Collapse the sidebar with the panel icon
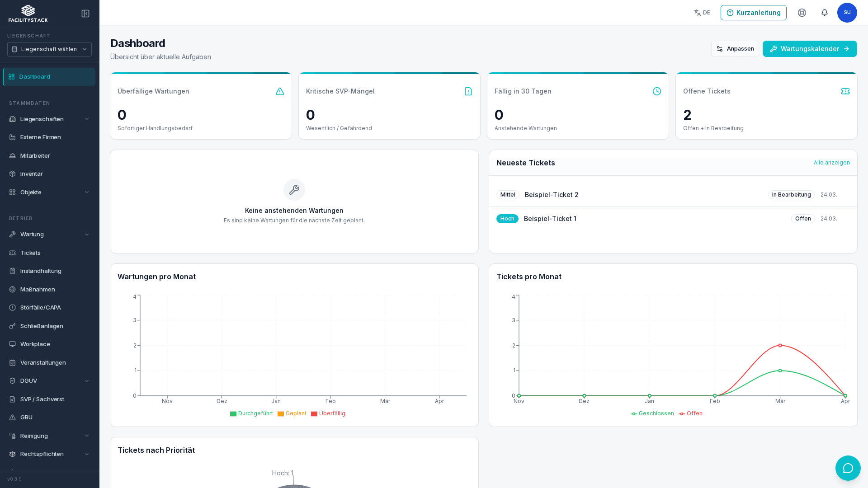 click(85, 14)
